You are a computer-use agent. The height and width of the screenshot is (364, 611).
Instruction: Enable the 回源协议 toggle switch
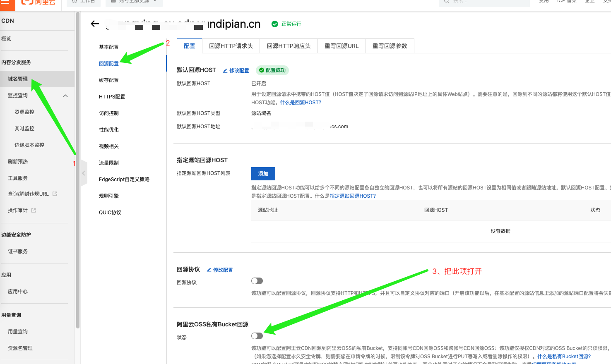[257, 281]
